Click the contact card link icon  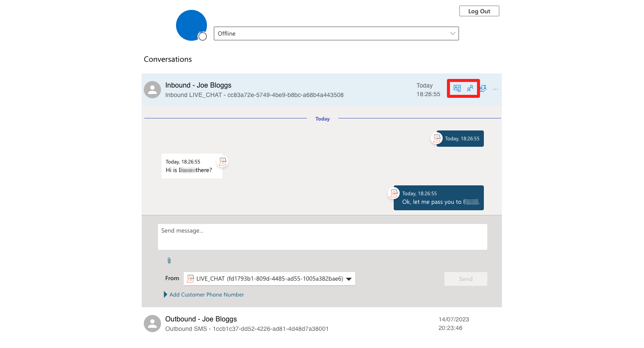457,88
